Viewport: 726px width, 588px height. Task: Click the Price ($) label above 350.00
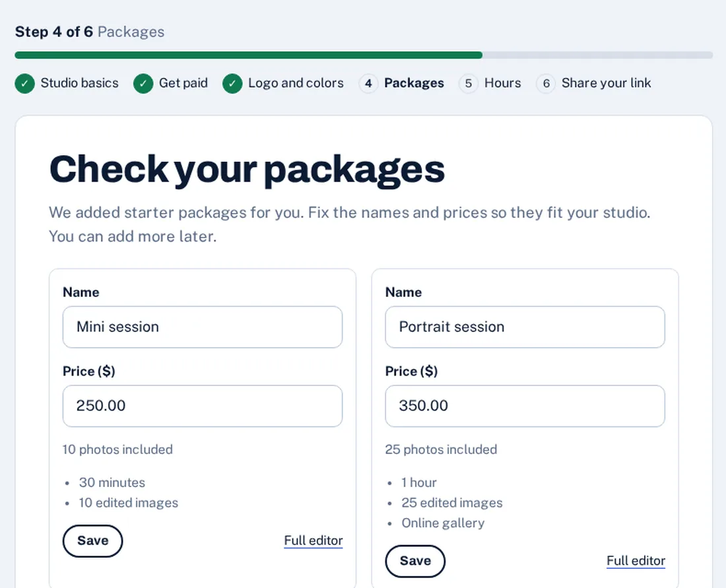(x=412, y=372)
